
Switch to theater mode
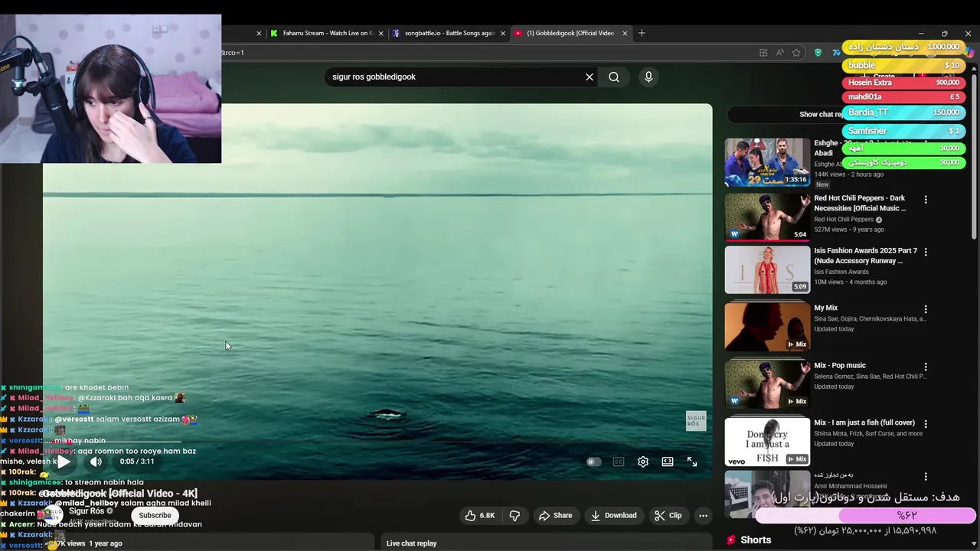668,461
